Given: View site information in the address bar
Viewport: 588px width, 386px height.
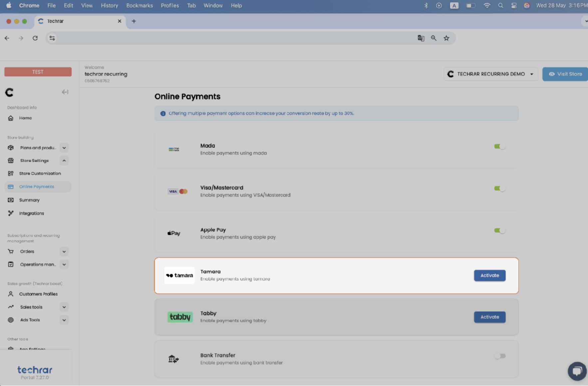Looking at the screenshot, I should click(x=52, y=38).
